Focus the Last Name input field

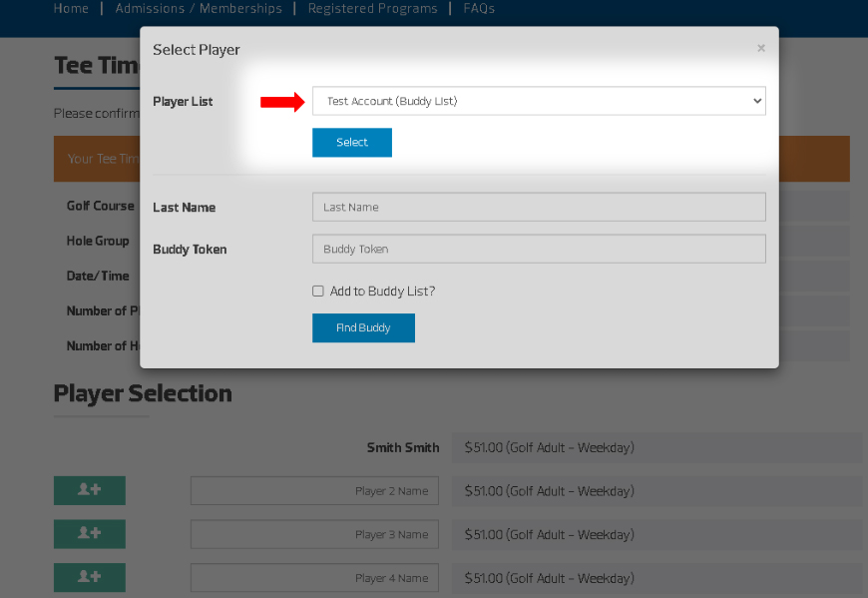(x=539, y=207)
